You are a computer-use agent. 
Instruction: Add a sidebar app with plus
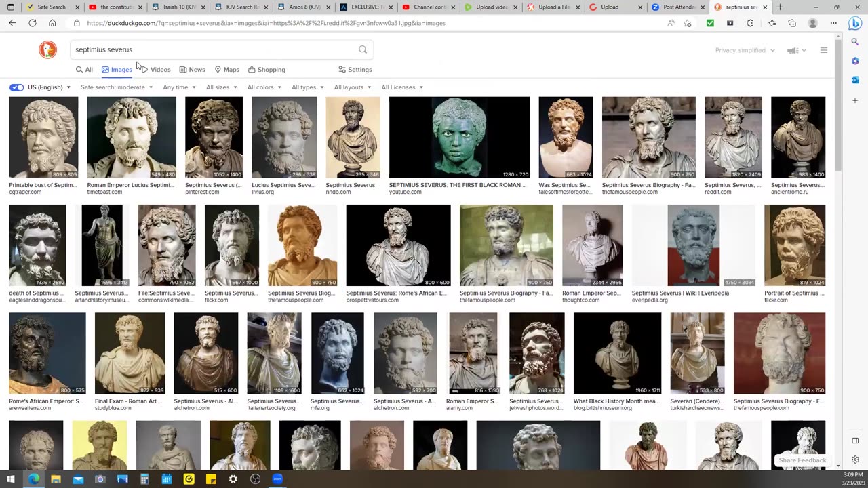(x=855, y=100)
